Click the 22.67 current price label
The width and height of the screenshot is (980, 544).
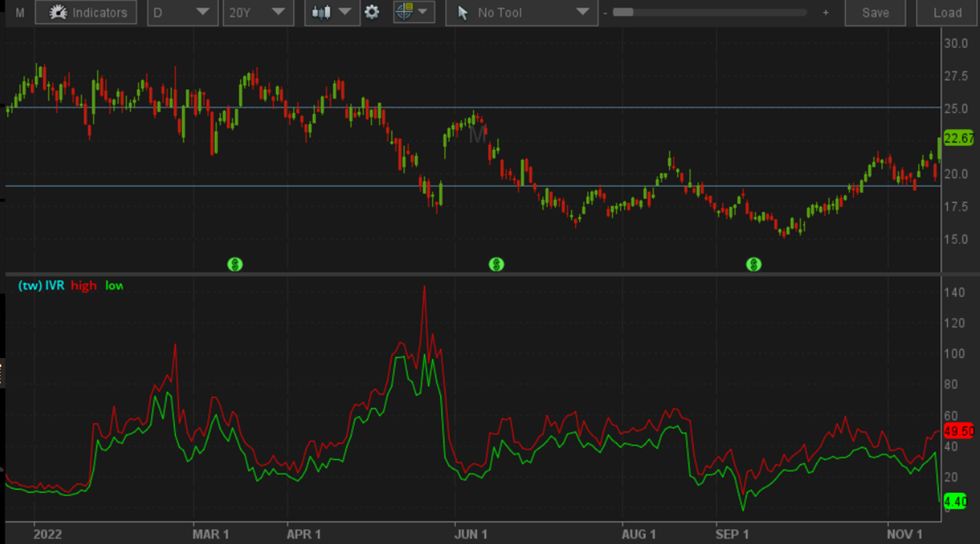click(959, 139)
